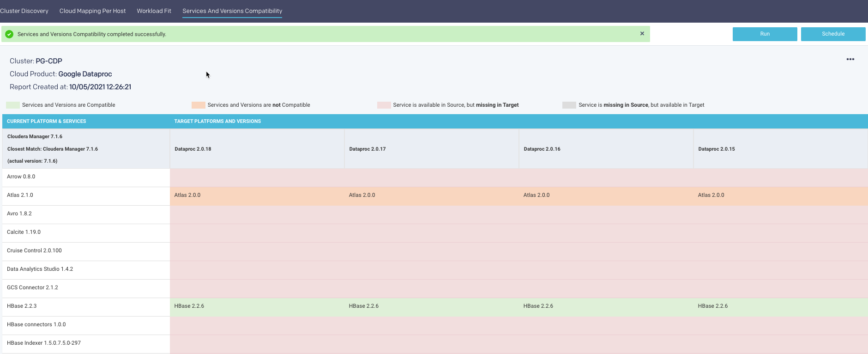Image resolution: width=868 pixels, height=354 pixels.
Task: Switch to Cloud Mapping Per Host tab
Action: click(92, 11)
